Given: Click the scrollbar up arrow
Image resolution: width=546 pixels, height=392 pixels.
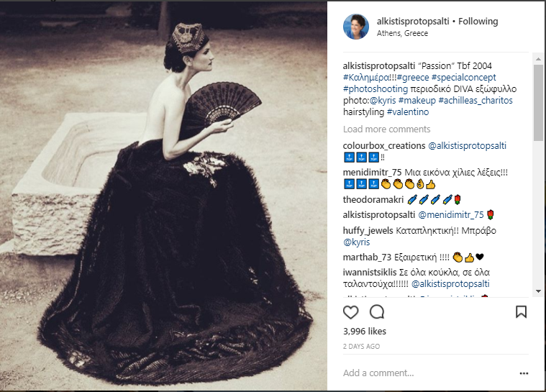Looking at the screenshot, I should click(538, 59).
